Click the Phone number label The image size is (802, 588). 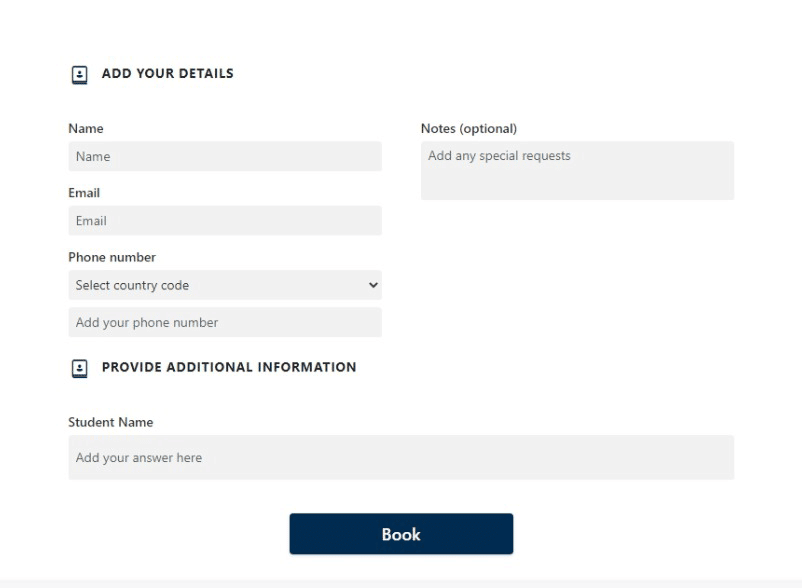pyautogui.click(x=112, y=257)
